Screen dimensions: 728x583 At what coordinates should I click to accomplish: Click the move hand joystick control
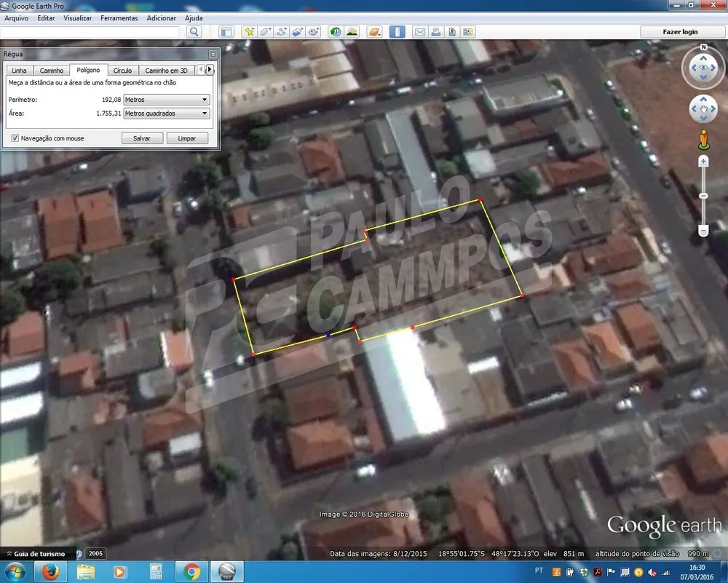tap(703, 109)
